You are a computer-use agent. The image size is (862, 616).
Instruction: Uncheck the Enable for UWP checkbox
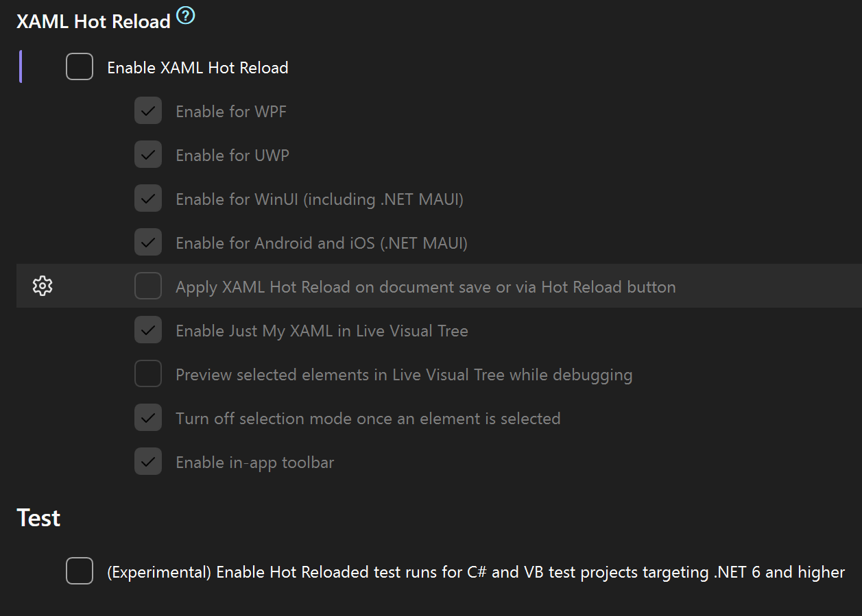[148, 155]
